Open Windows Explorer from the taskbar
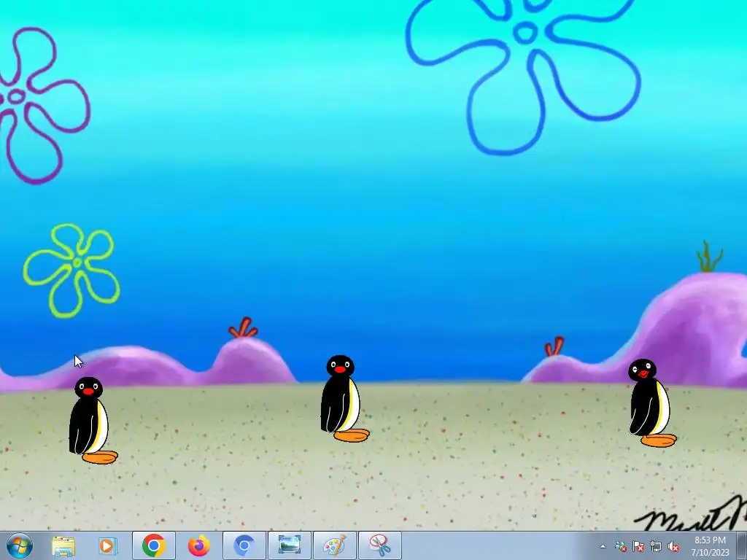The width and height of the screenshot is (747, 560). pos(63,546)
